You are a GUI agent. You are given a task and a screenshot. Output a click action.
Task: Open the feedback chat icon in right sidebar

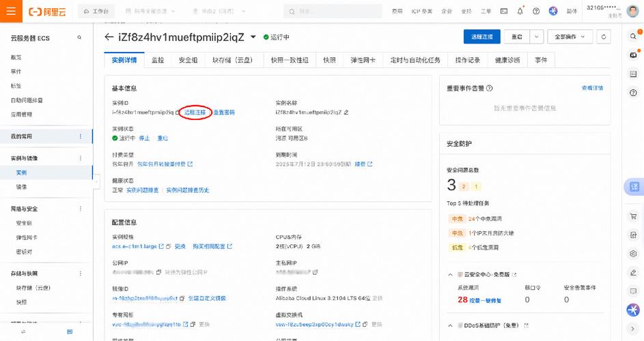click(633, 291)
